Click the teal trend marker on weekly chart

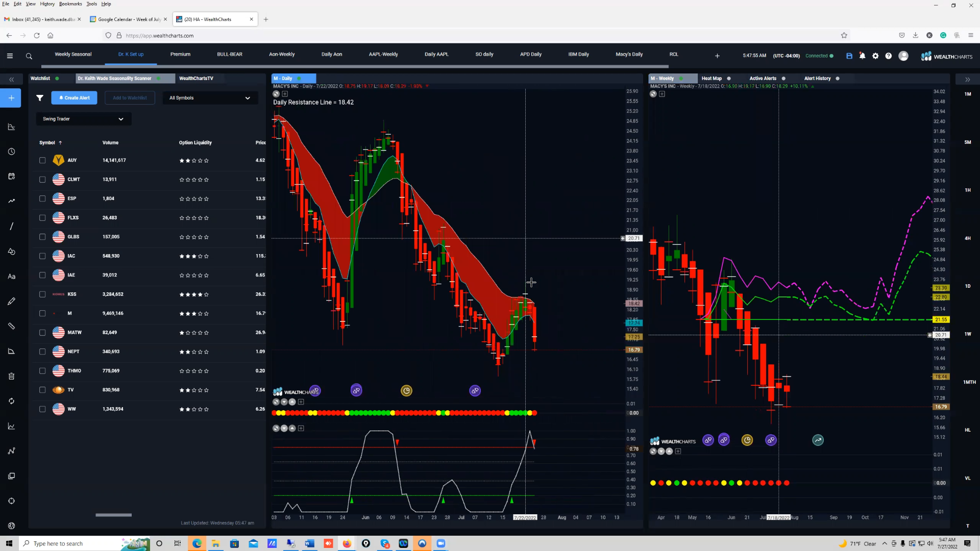point(818,440)
